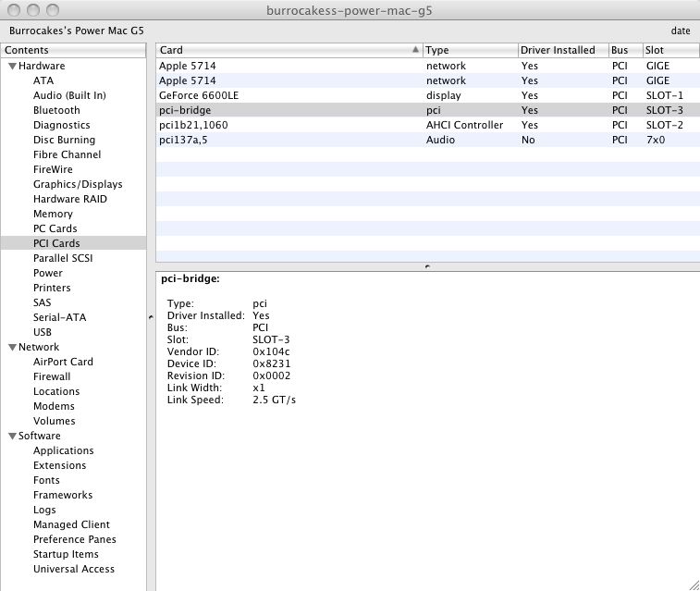Image resolution: width=700 pixels, height=591 pixels.
Task: Collapse the Network section triangle
Action: (x=12, y=348)
